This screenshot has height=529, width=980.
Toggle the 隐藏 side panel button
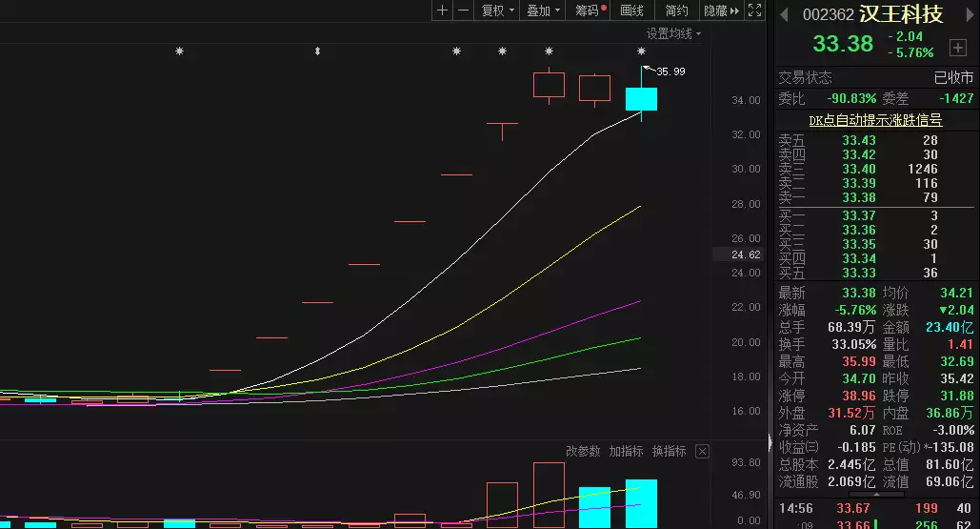click(721, 10)
